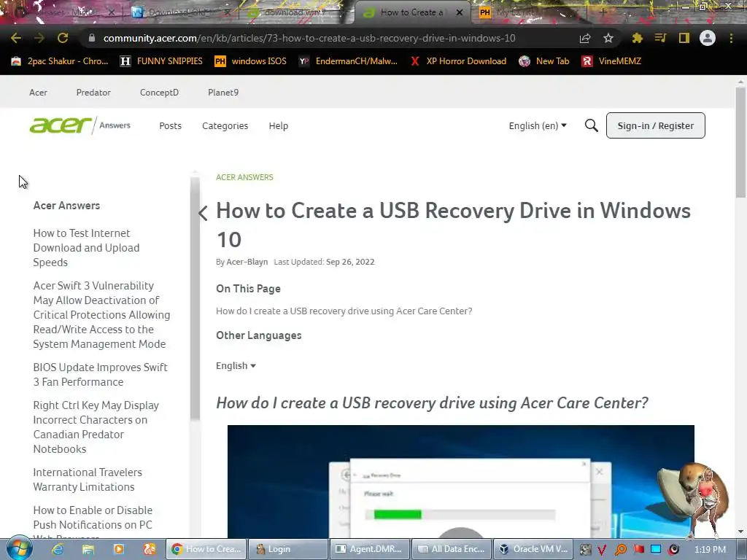This screenshot has width=747, height=560.
Task: Open the Help menu item
Action: (x=278, y=125)
